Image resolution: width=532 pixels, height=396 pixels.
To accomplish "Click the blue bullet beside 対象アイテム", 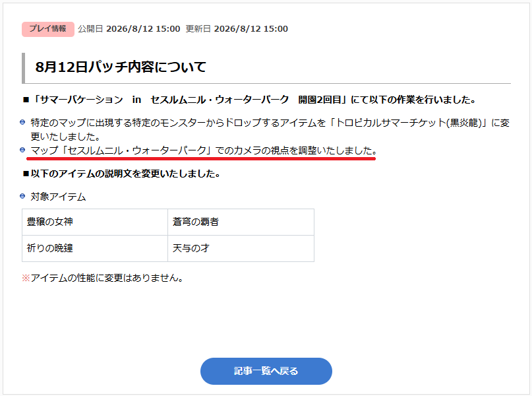I will click(x=22, y=196).
